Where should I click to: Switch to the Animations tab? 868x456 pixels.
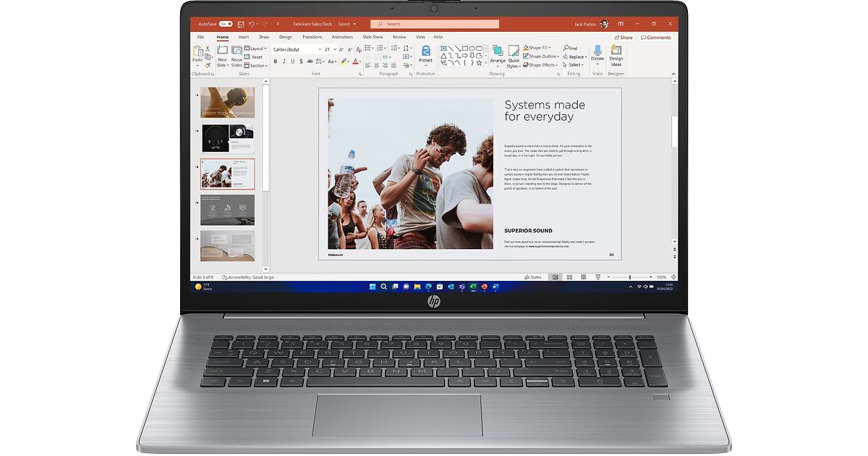[x=343, y=37]
